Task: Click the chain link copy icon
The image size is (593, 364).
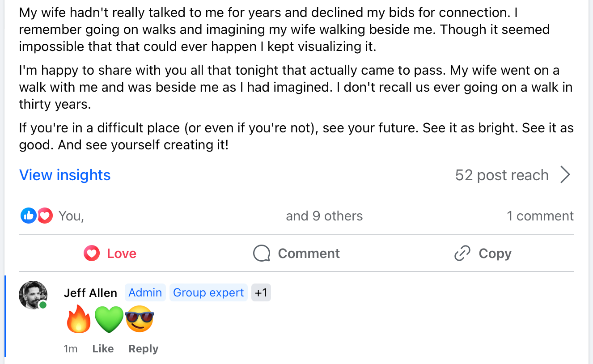Action: [462, 254]
